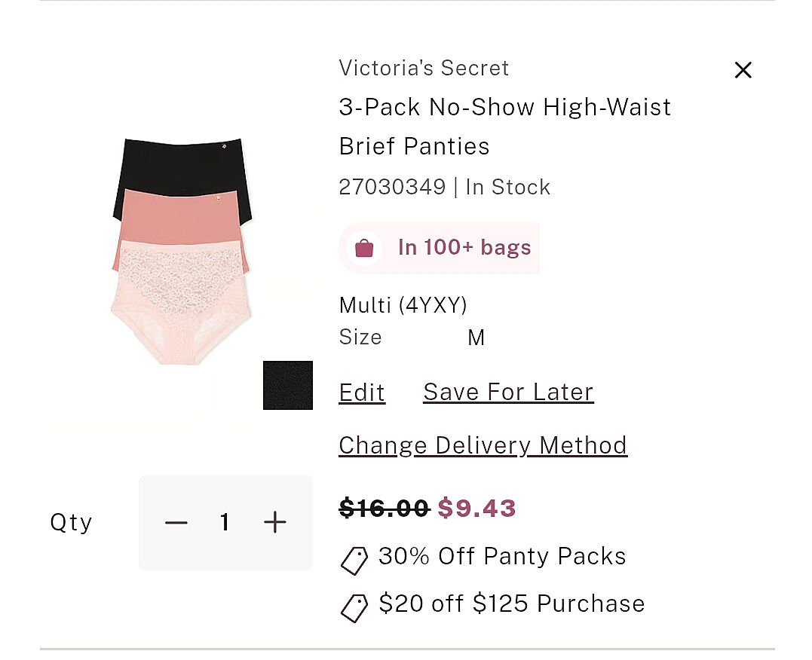Click the tag icon beside $20 off $125 Purchase

point(354,607)
